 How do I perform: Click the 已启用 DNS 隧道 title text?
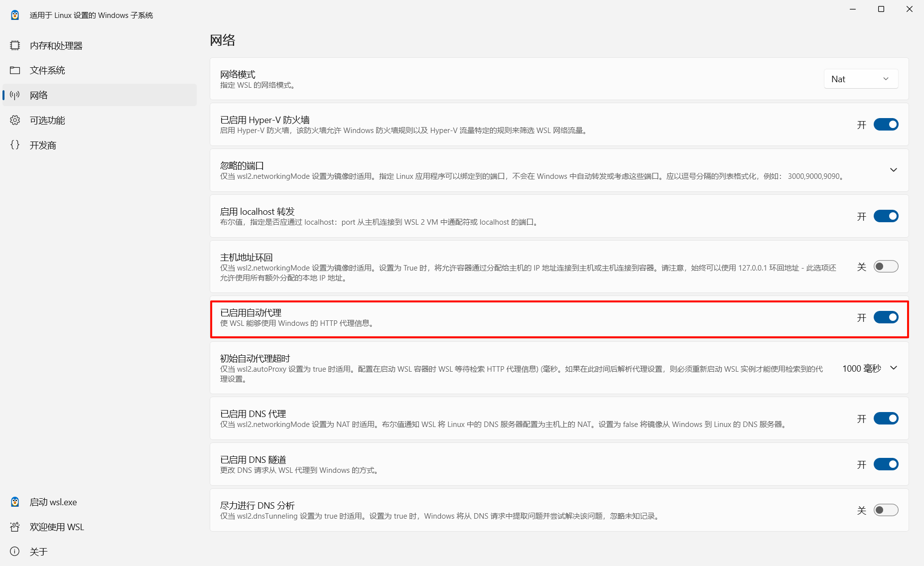(x=253, y=459)
